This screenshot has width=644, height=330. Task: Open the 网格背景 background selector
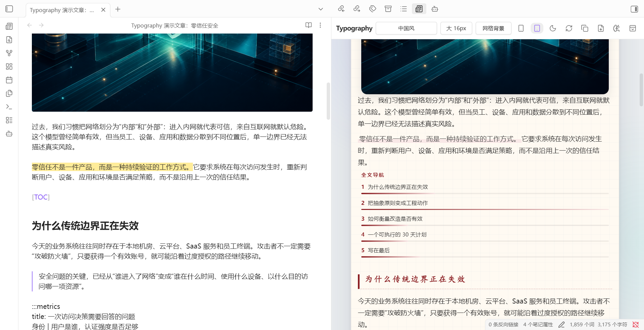[x=493, y=28]
